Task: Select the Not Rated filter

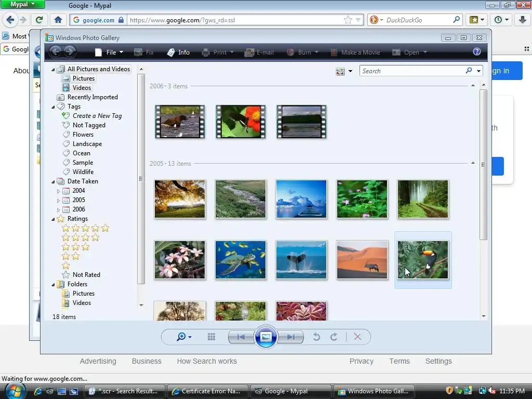Action: click(81, 274)
